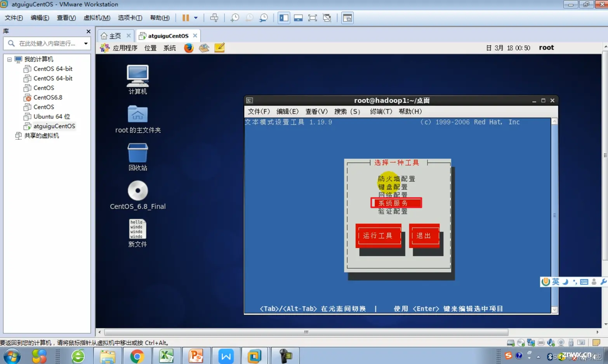Image resolution: width=608 pixels, height=364 pixels.
Task: Click the root user label in panel
Action: pos(546,47)
